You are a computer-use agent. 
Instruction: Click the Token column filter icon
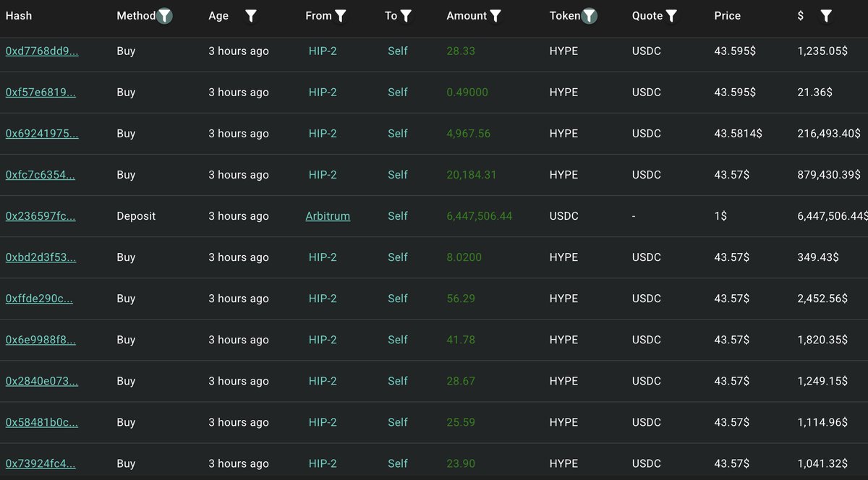[x=590, y=15]
